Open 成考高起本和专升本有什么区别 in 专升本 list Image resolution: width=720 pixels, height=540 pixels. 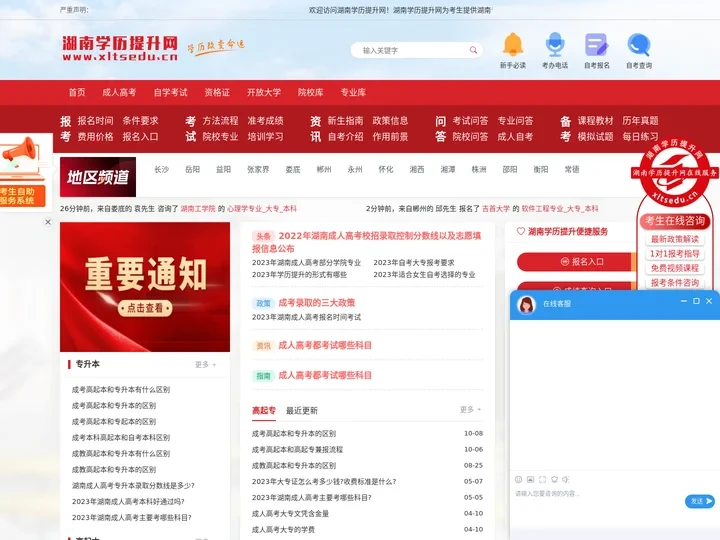click(x=121, y=390)
